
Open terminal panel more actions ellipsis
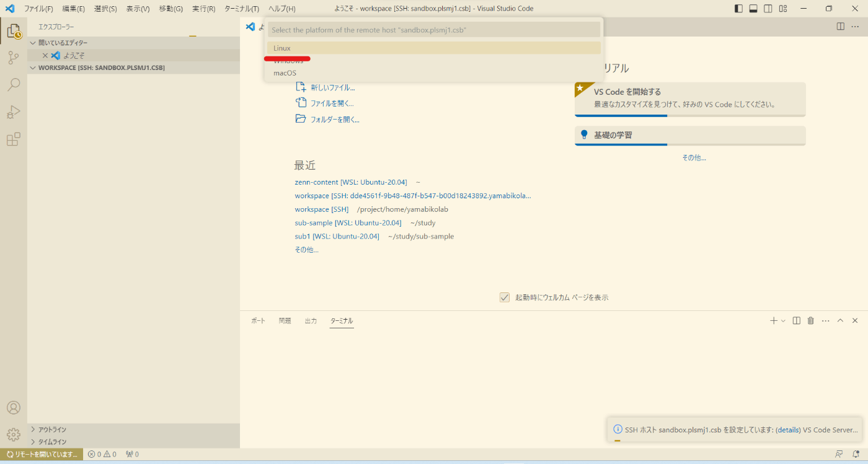825,320
